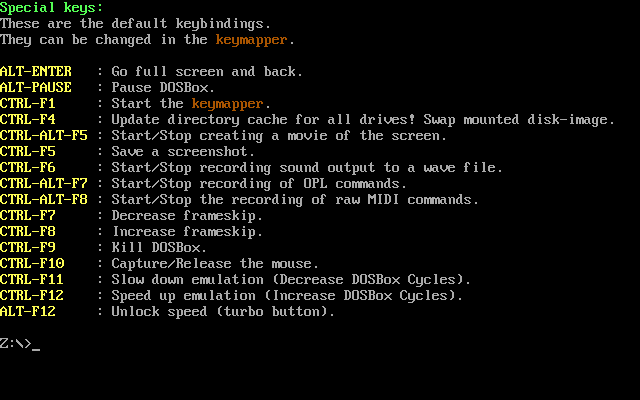Select the CTRL-ALT-F5 shortcut text

click(44, 136)
